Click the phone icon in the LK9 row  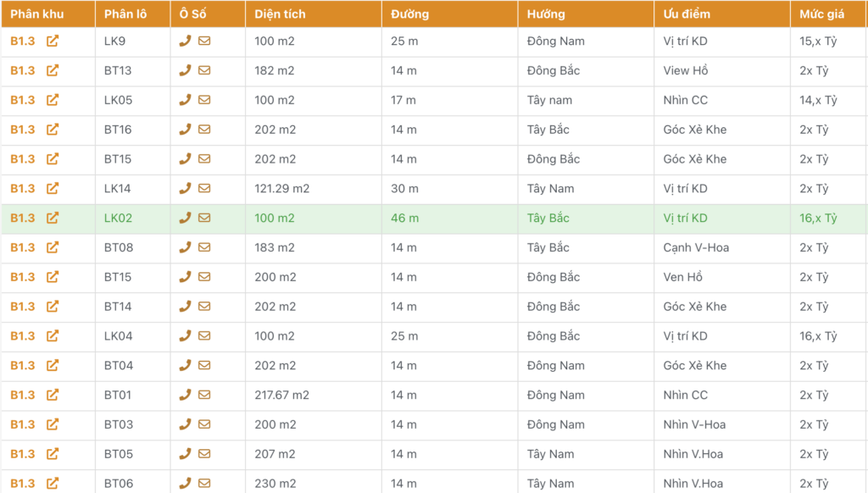(185, 41)
